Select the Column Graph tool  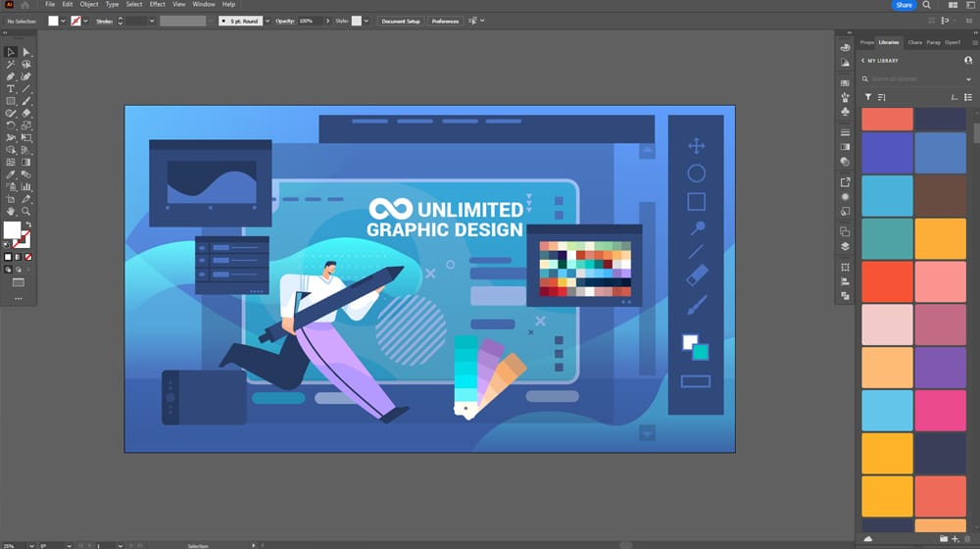click(26, 186)
